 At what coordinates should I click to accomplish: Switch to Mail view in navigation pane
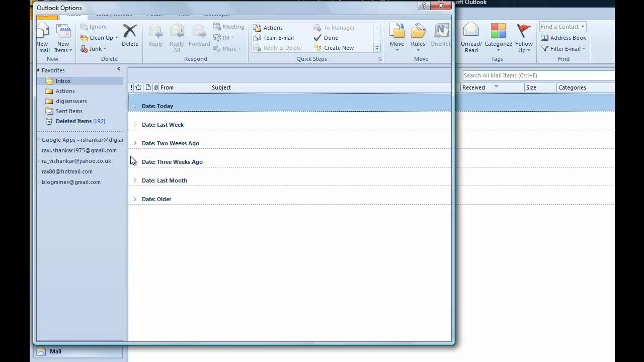(x=79, y=351)
